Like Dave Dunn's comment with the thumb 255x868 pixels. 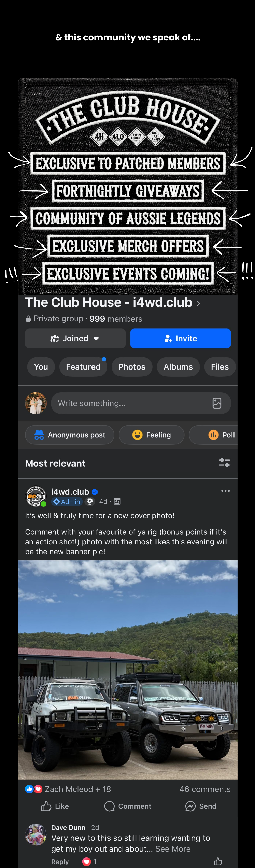click(218, 861)
